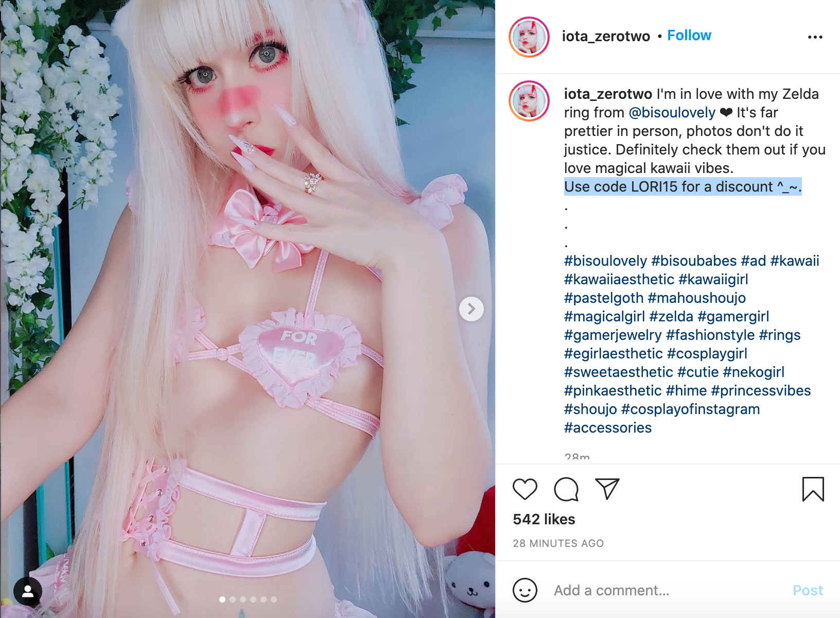The height and width of the screenshot is (618, 840).
Task: Open more options three-dot menu
Action: click(x=815, y=37)
